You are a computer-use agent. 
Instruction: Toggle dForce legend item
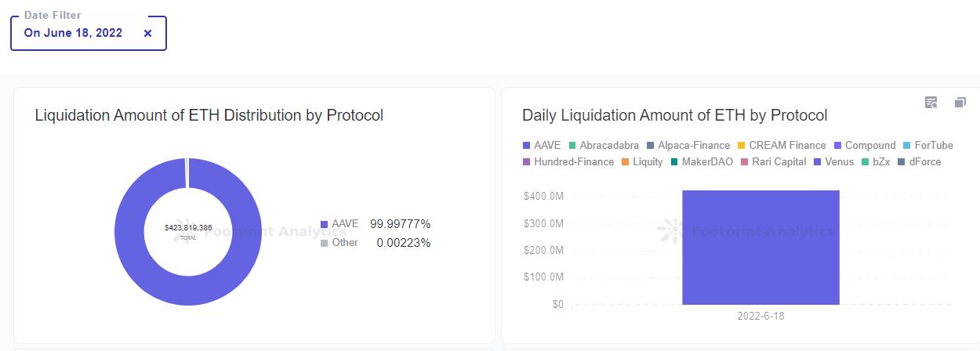[919, 162]
